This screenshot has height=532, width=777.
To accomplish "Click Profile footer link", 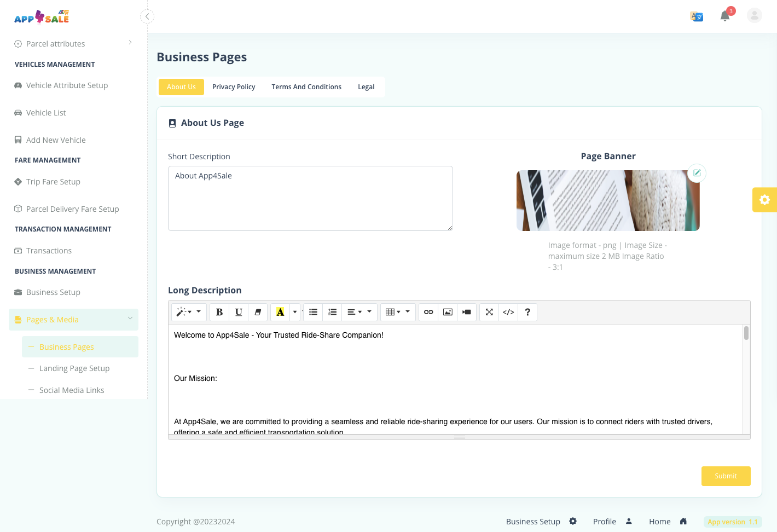I will (x=605, y=522).
